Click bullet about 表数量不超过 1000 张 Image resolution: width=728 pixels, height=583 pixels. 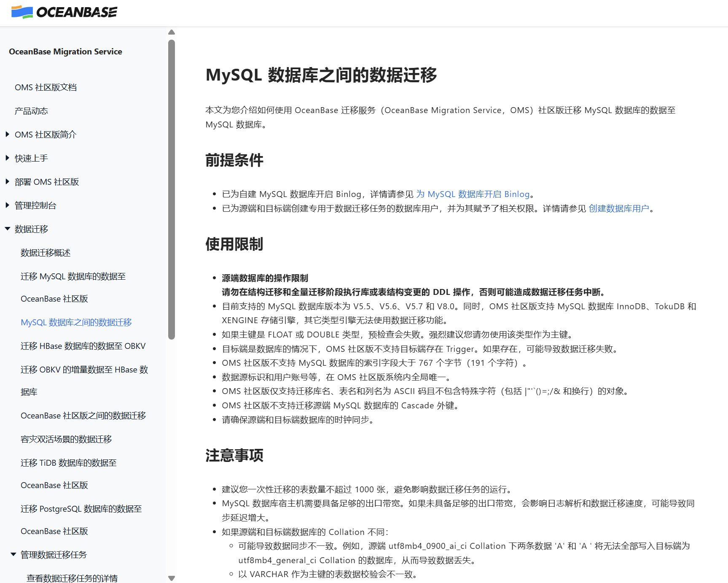[x=368, y=489]
